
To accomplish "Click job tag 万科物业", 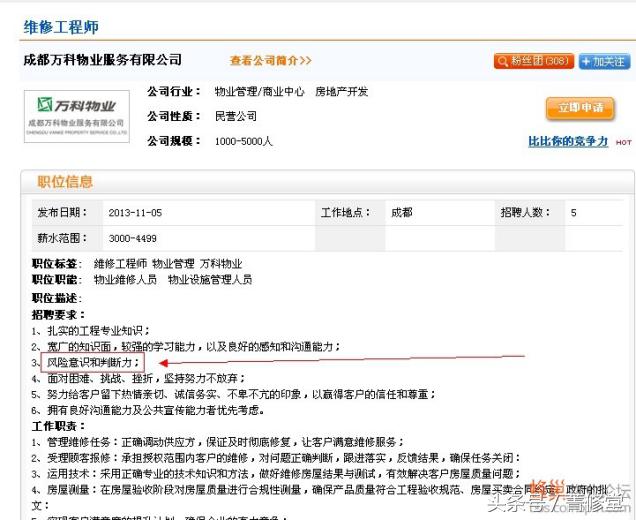I will (221, 264).
